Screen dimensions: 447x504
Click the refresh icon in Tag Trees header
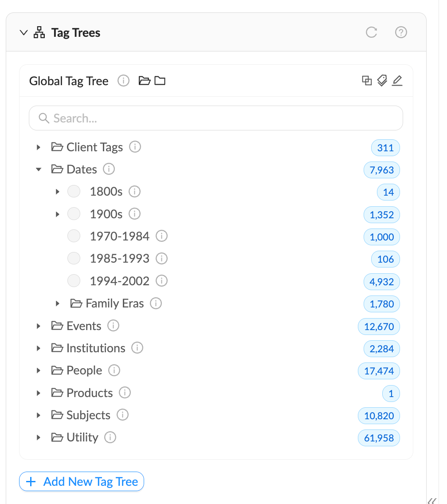tap(371, 32)
